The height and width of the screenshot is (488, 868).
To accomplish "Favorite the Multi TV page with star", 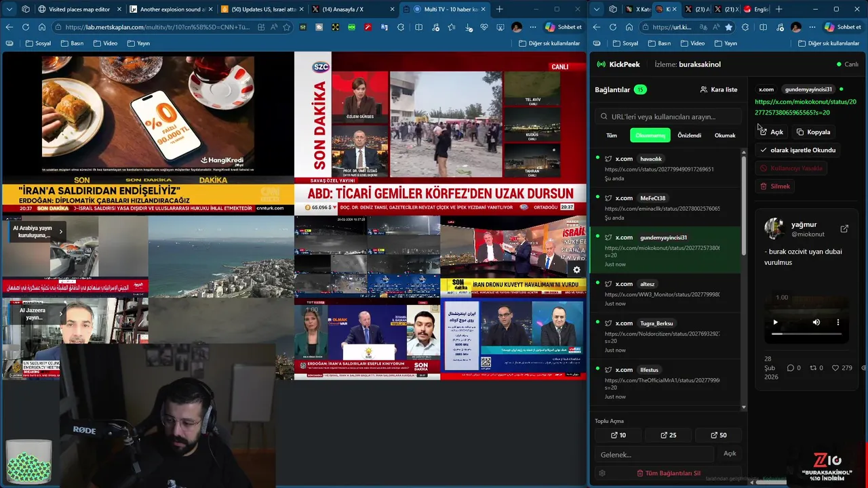I will (286, 27).
